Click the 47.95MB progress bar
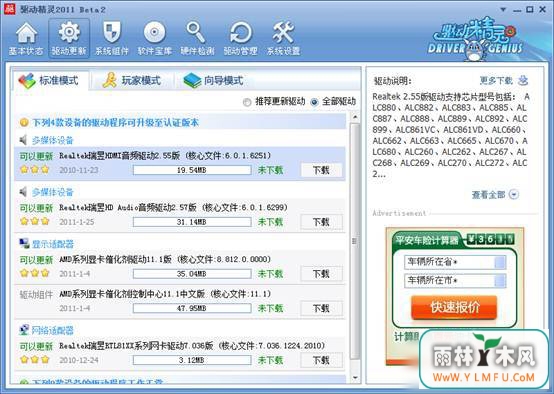Screen dimensions: 554x394 click(192, 308)
